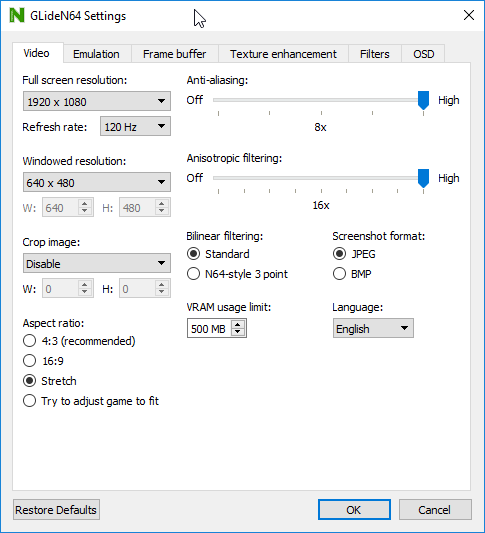Expand the Full screen resolution dropdown
Viewport: 485px width, 533px height.
click(x=97, y=101)
